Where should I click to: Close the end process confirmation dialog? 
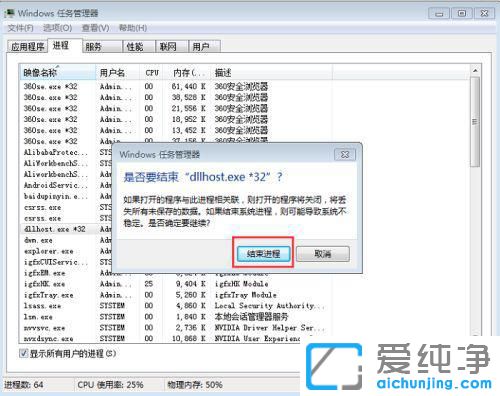345,155
